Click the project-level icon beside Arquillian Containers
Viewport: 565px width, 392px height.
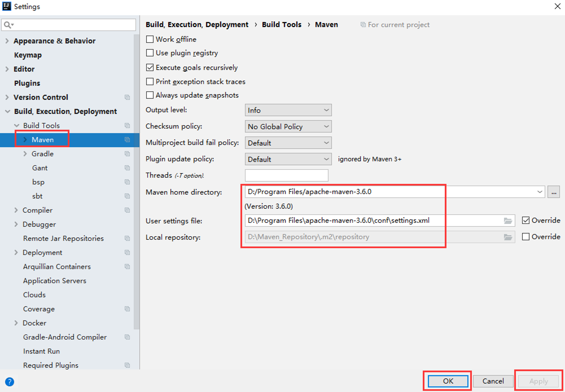tap(127, 266)
